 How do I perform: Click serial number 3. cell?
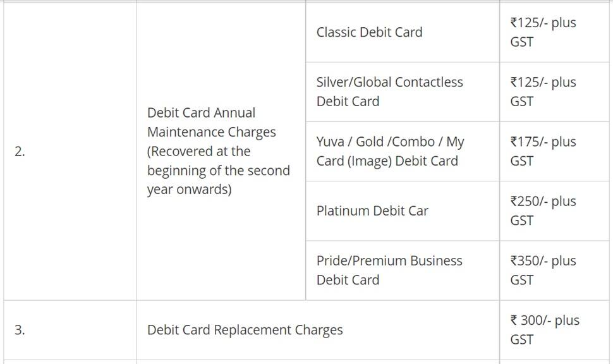(x=70, y=331)
